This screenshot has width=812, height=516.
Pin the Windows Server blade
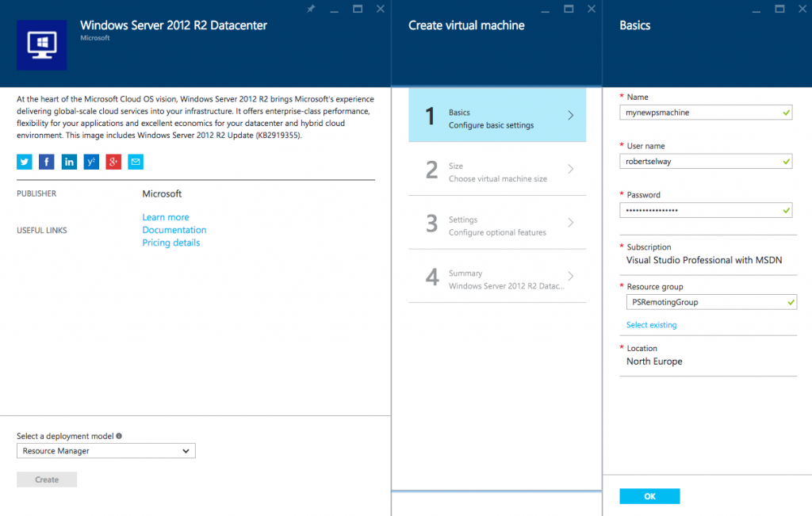pos(311,9)
